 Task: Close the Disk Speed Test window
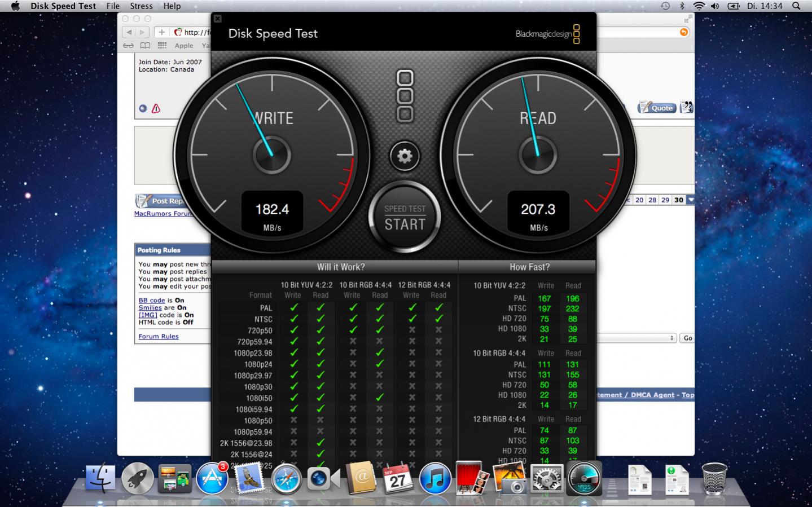[218, 19]
